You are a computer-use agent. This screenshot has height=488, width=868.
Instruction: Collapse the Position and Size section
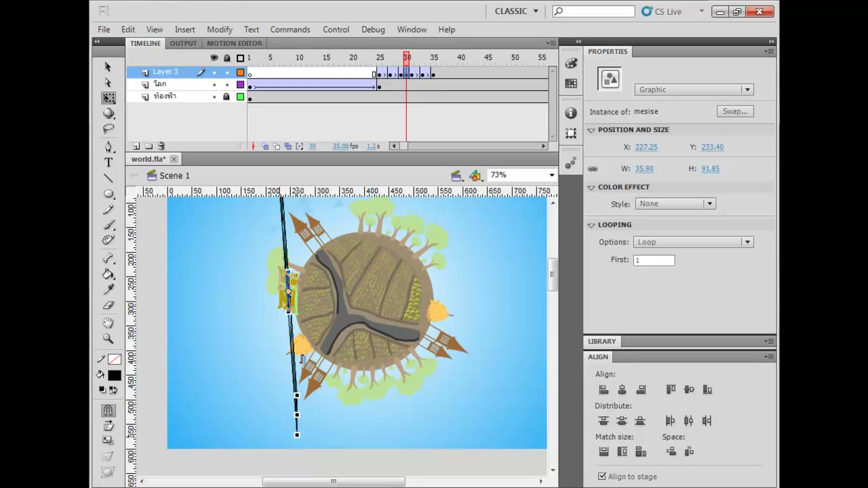pyautogui.click(x=591, y=129)
